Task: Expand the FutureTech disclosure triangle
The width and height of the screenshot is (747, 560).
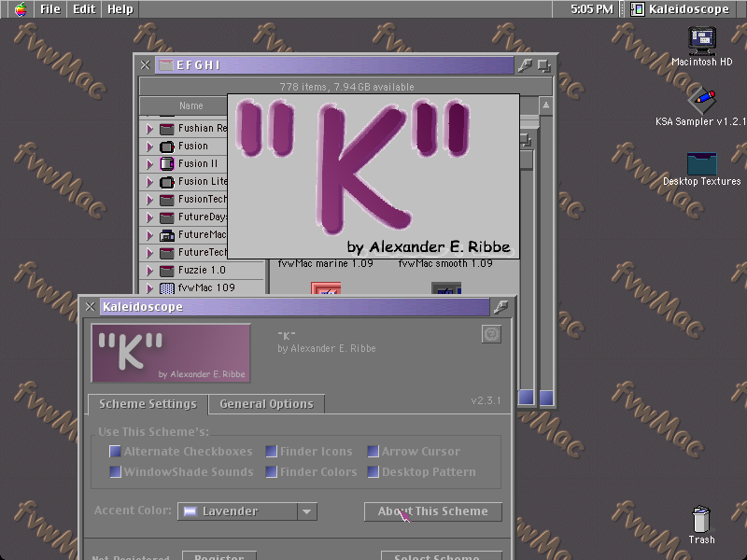Action: point(149,253)
